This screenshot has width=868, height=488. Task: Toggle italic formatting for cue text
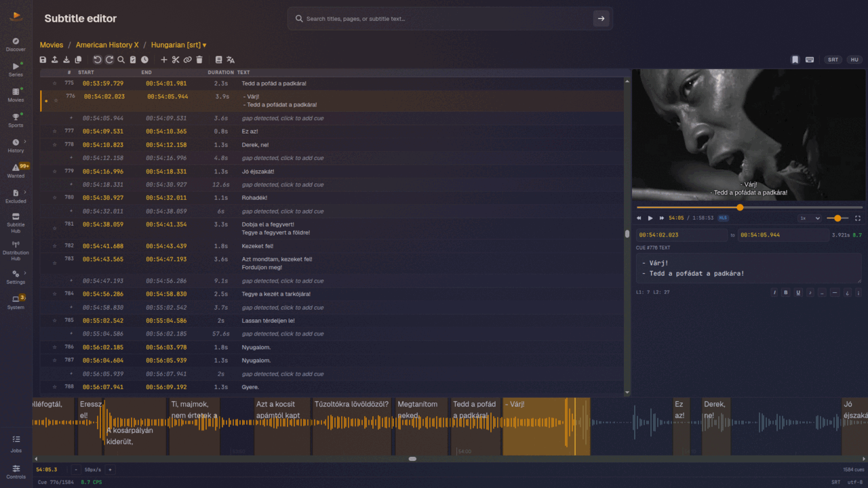[774, 293]
